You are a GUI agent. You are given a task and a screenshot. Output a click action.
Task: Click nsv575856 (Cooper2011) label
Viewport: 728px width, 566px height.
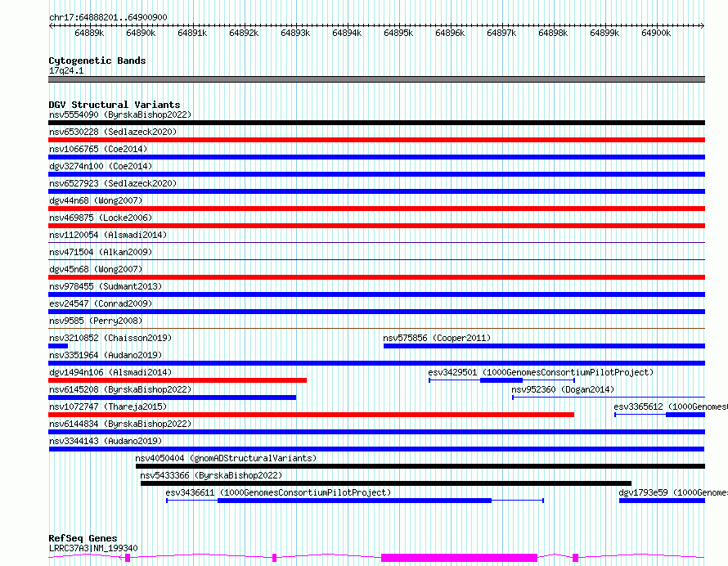tap(437, 338)
